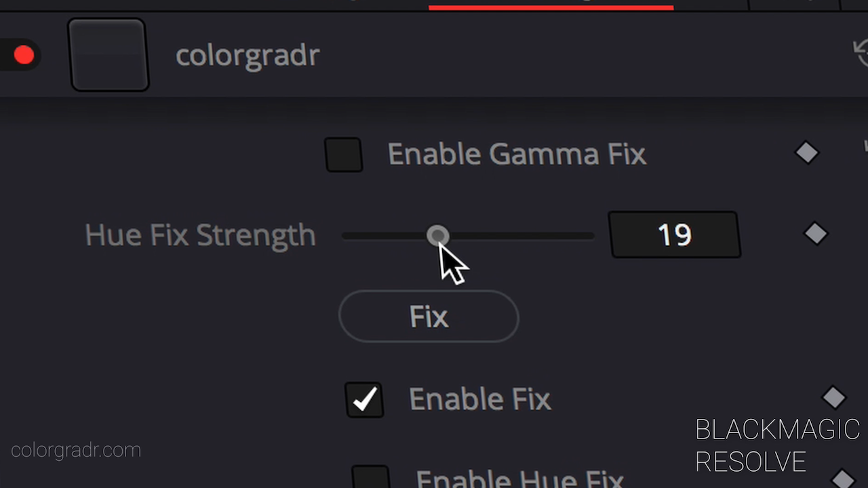This screenshot has width=868, height=488.
Task: Toggle the red bypass dot for colorgradr
Action: pos(24,55)
